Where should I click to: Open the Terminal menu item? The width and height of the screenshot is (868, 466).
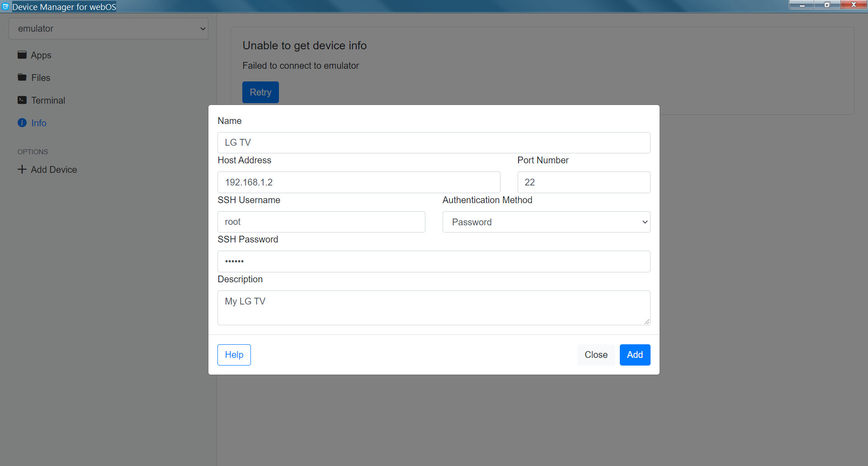coord(48,100)
